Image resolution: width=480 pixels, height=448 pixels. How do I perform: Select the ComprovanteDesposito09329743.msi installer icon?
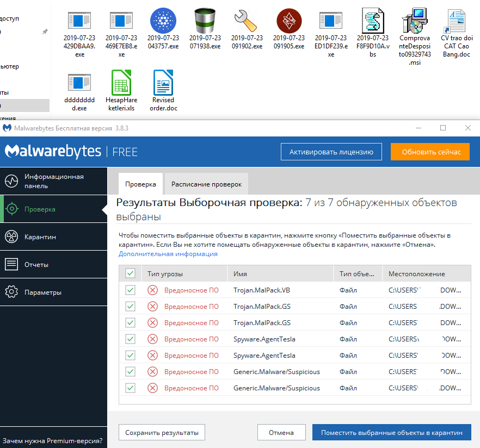point(415,21)
